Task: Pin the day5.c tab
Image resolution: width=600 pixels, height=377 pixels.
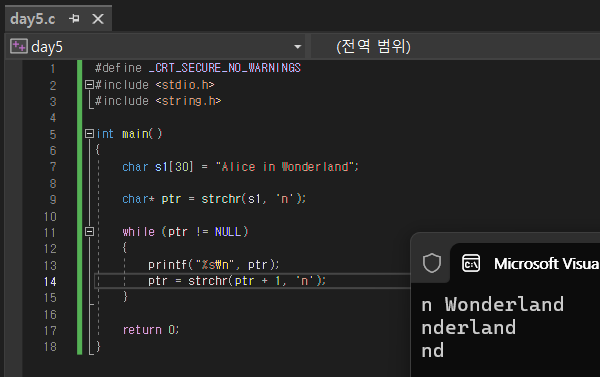Action: (74, 18)
